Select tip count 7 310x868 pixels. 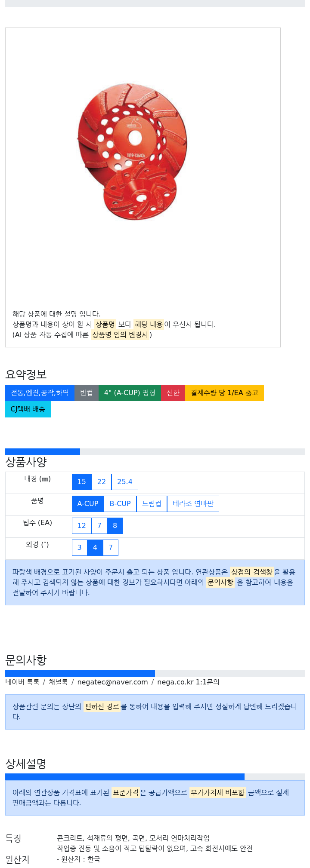(99, 525)
